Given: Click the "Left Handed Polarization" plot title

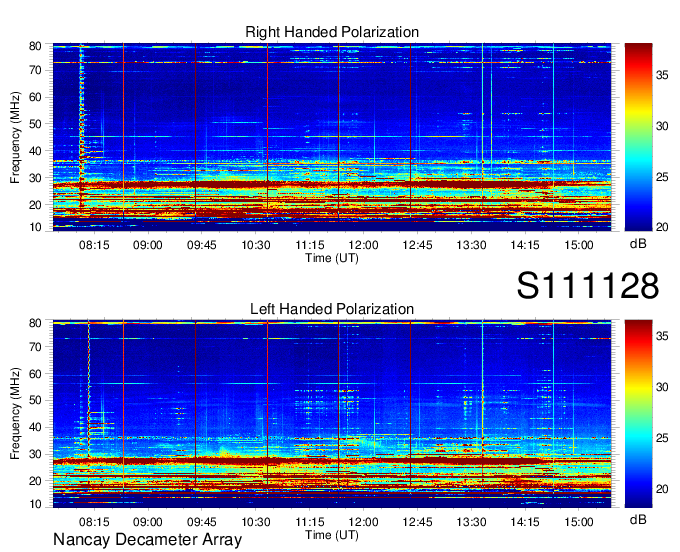Looking at the screenshot, I should (x=332, y=309).
